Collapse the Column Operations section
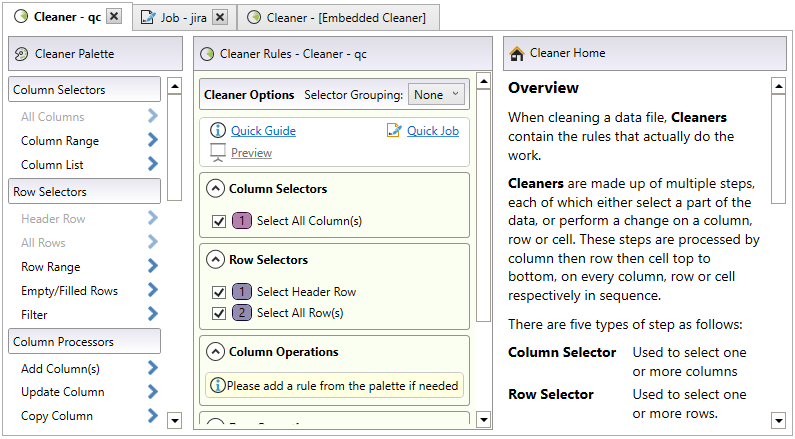Screen dimensions: 795x439 click(x=215, y=352)
